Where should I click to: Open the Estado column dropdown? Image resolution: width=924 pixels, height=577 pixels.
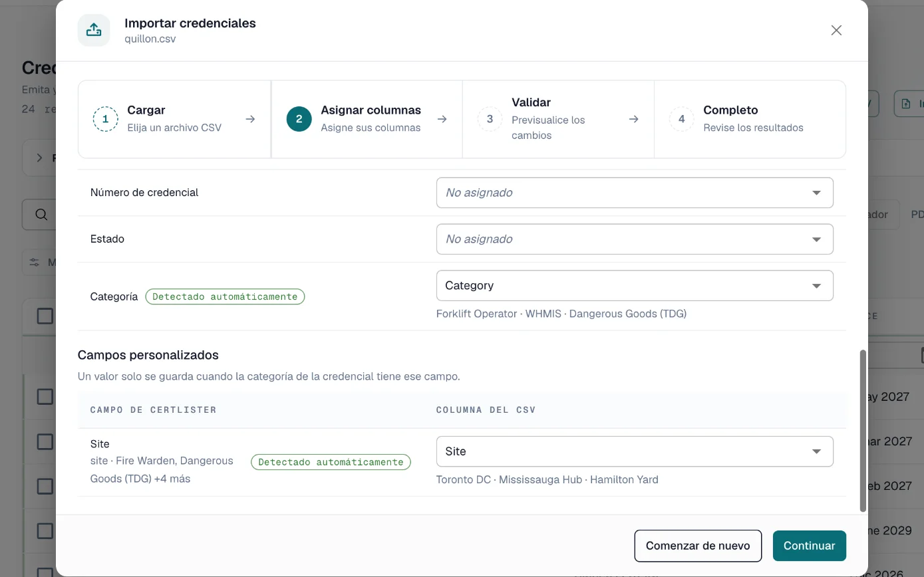coord(635,239)
